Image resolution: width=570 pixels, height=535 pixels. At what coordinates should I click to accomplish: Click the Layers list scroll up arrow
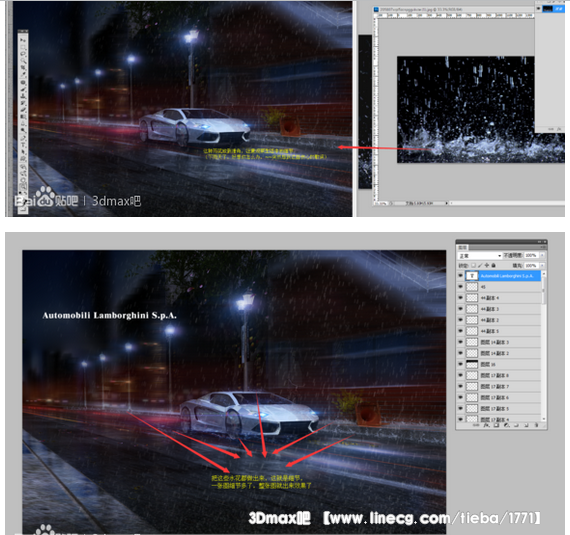click(544, 274)
